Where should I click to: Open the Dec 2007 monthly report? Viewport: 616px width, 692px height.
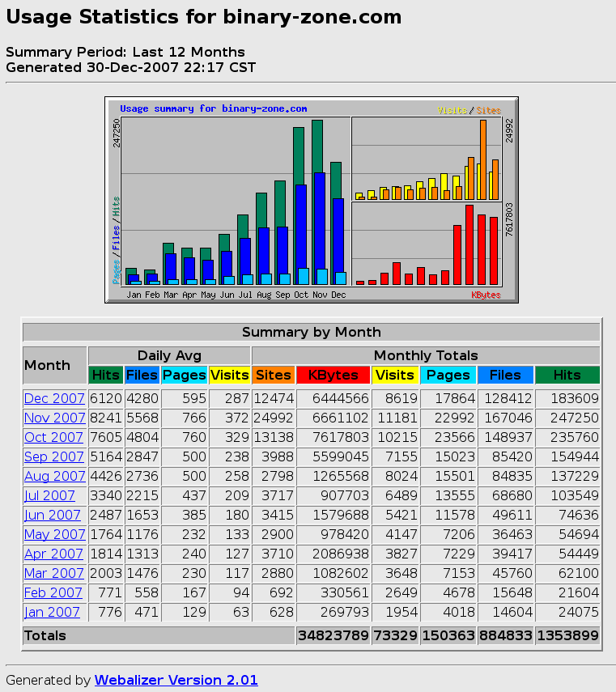coord(54,398)
